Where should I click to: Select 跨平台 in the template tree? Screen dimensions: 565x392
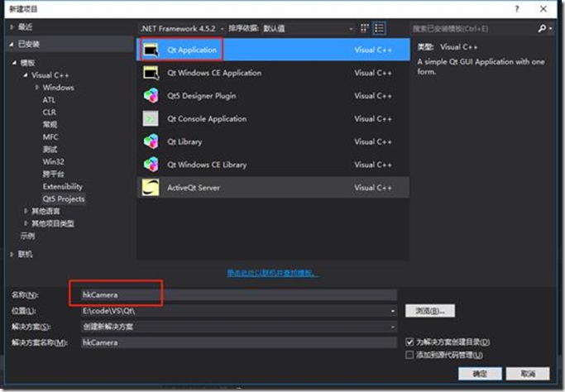pyautogui.click(x=53, y=174)
